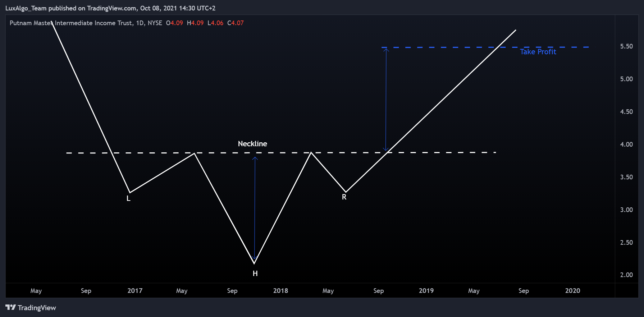The image size is (644, 317).
Task: Select the H head label
Action: (255, 274)
